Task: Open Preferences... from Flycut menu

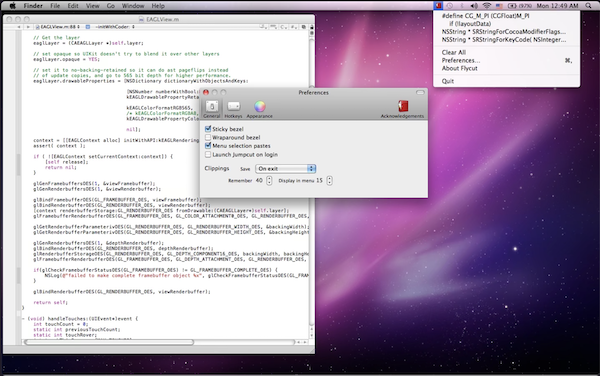Action: [506, 60]
